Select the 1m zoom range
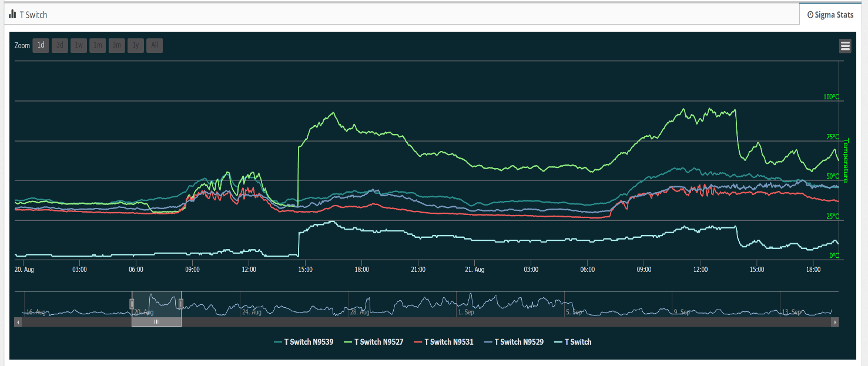Viewport: 868px width, 366px height. click(98, 45)
